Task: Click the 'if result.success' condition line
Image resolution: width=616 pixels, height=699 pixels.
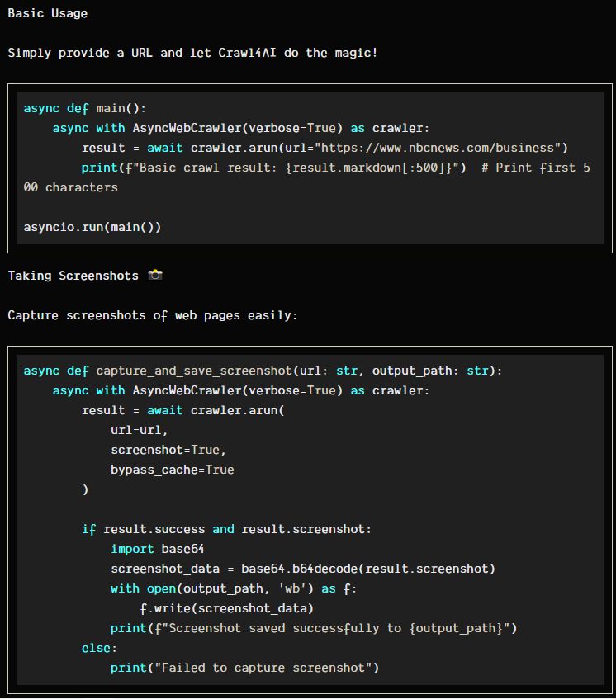Action: click(226, 529)
